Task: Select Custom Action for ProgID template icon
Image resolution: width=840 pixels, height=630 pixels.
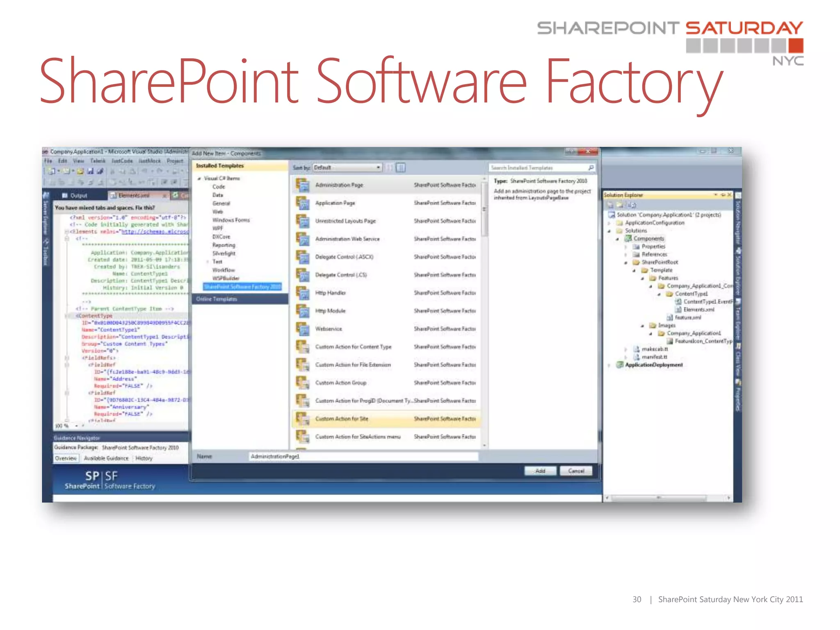Action: coord(303,401)
